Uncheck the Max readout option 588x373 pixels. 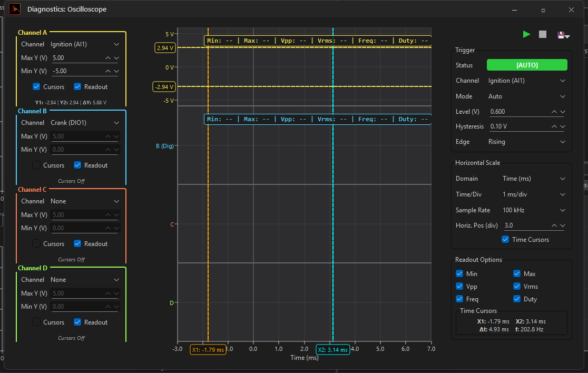point(517,273)
